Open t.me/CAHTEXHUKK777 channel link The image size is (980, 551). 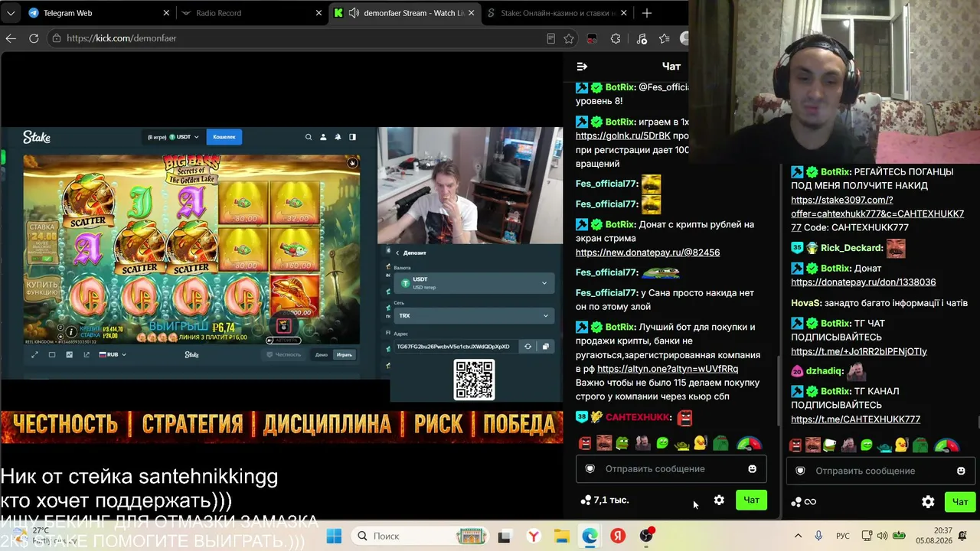[855, 419]
